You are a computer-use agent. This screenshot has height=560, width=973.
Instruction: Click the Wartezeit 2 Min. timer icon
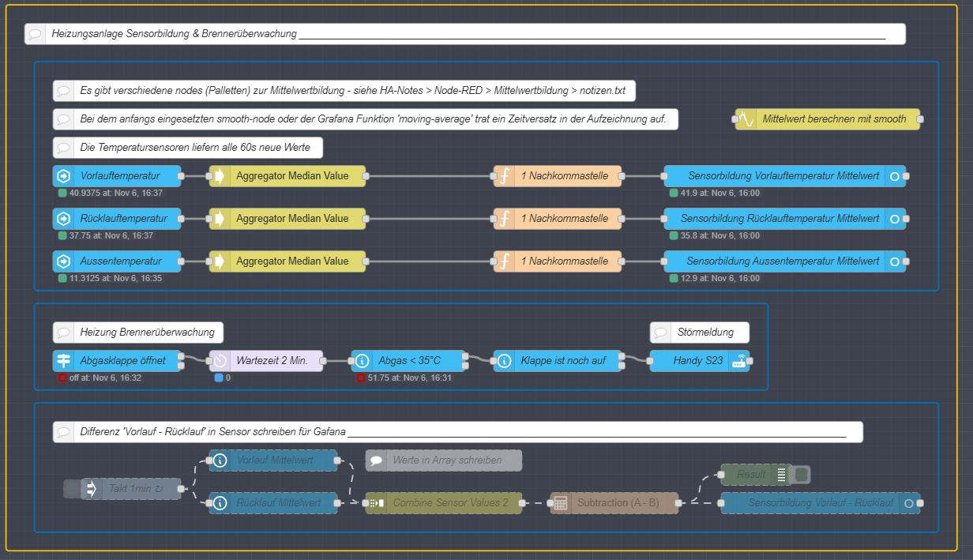(x=220, y=361)
